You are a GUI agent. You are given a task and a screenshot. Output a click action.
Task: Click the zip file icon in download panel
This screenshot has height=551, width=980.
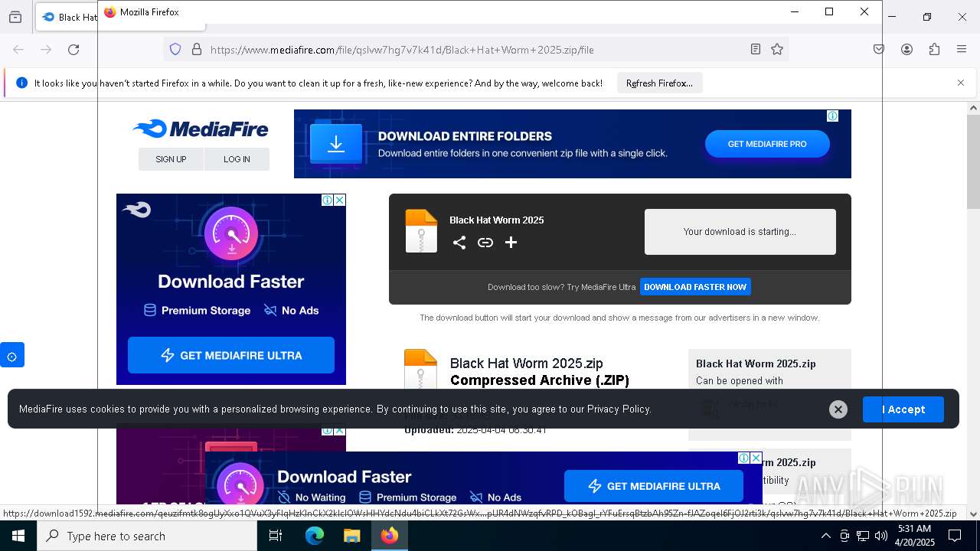coord(421,231)
